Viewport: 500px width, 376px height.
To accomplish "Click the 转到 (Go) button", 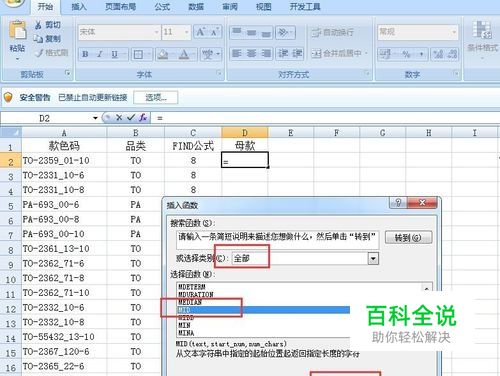I will pyautogui.click(x=408, y=238).
